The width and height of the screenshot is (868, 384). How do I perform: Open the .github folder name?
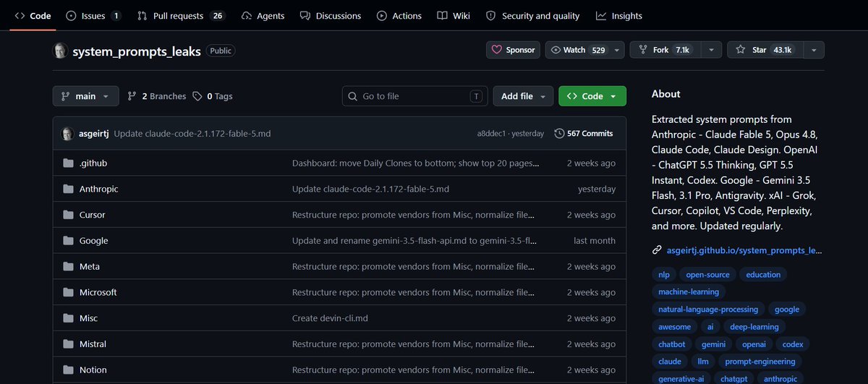click(93, 163)
